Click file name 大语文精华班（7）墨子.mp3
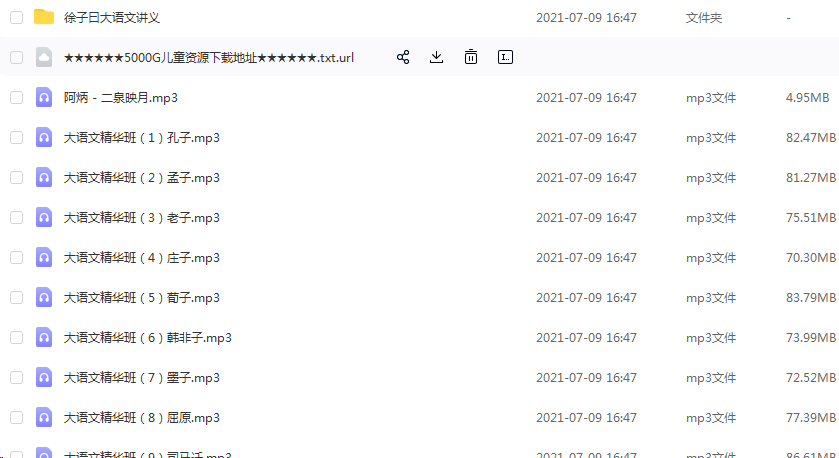This screenshot has height=458, width=839. 142,378
